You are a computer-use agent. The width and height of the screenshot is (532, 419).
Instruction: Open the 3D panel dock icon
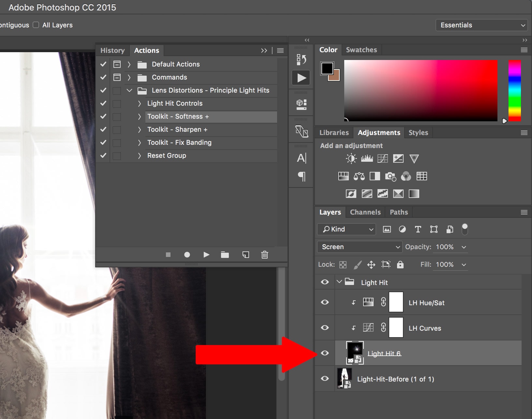tap(301, 104)
